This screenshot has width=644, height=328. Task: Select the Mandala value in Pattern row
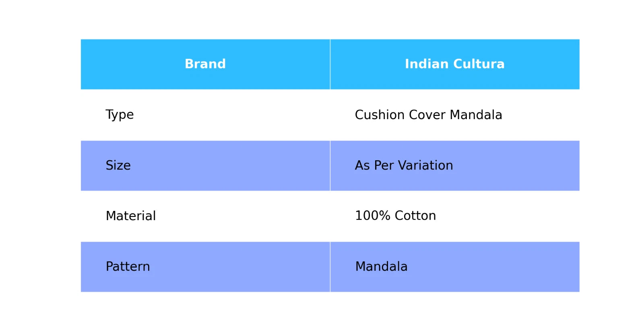click(x=381, y=266)
